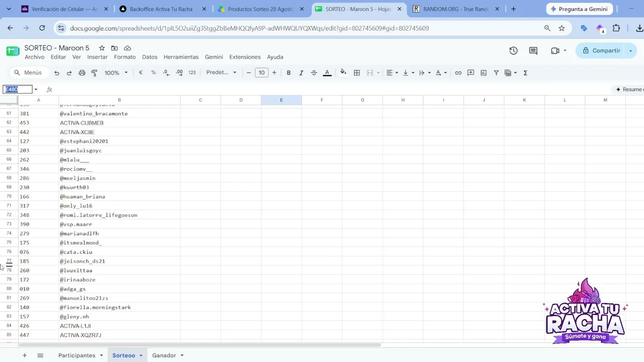This screenshot has height=362, width=644.
Task: Click the Redo arrow in the toolbar
Action: [69, 73]
